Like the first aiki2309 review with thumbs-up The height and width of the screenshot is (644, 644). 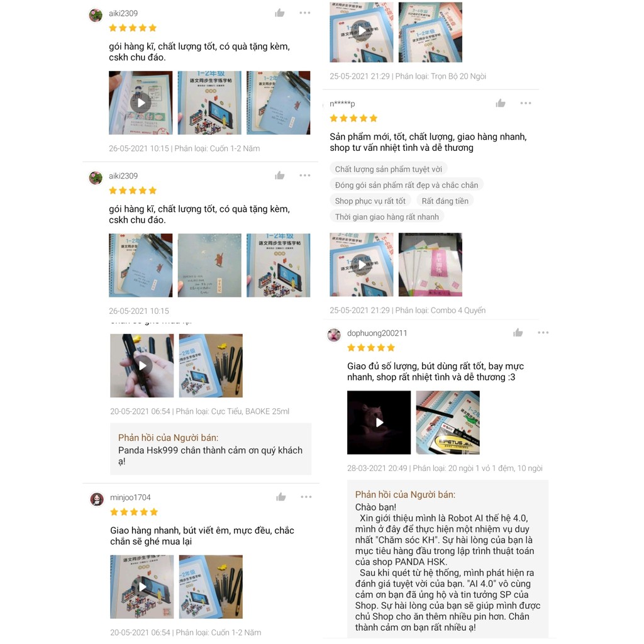click(x=280, y=13)
